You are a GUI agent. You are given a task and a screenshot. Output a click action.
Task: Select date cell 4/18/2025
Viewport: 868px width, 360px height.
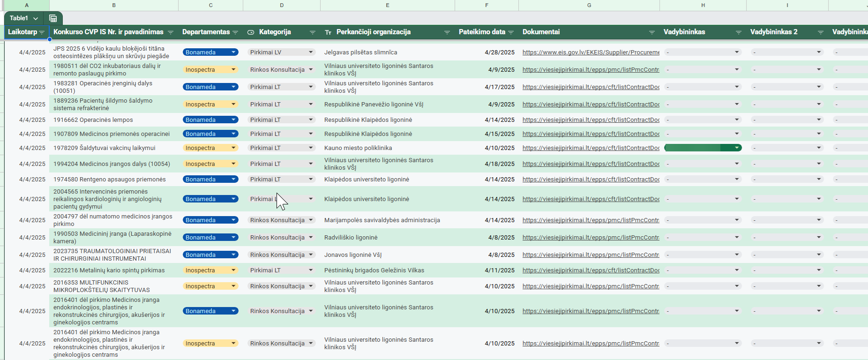click(x=486, y=164)
